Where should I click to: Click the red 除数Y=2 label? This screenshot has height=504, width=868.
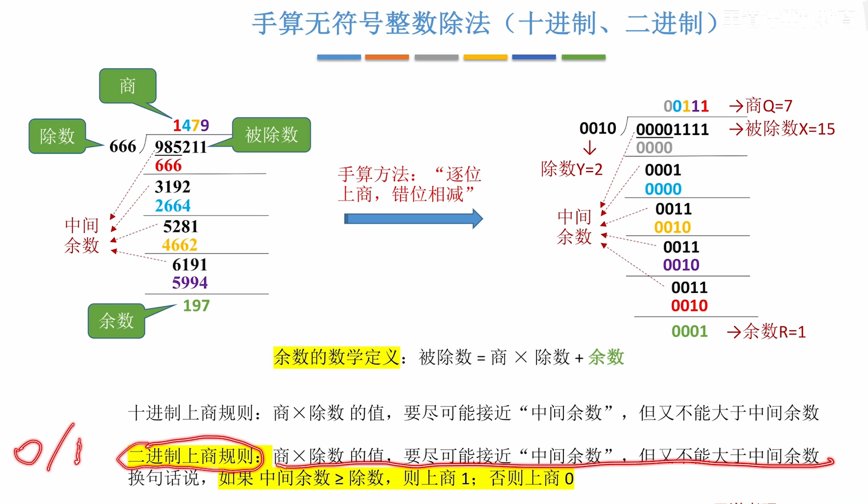pos(572,169)
